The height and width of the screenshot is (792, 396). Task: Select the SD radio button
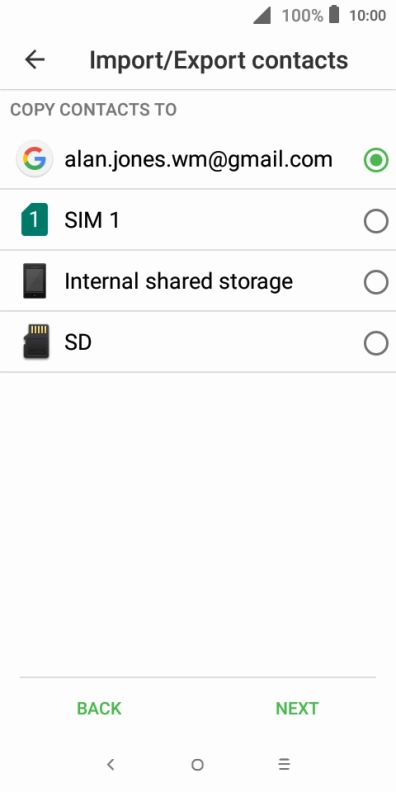point(376,343)
